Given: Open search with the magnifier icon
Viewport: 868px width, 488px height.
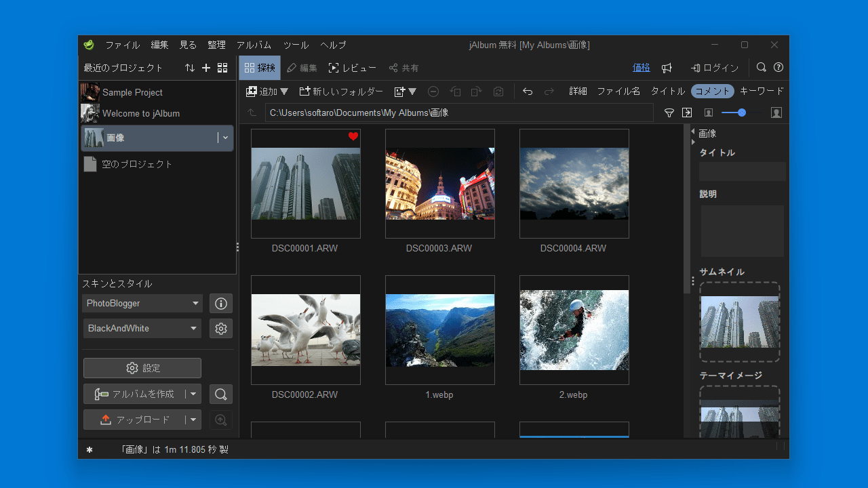Looking at the screenshot, I should pos(762,68).
